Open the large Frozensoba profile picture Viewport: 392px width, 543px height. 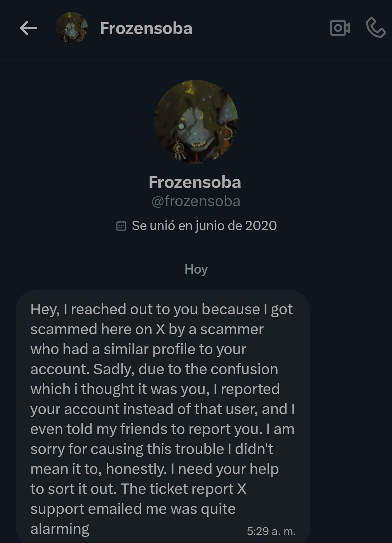(196, 122)
